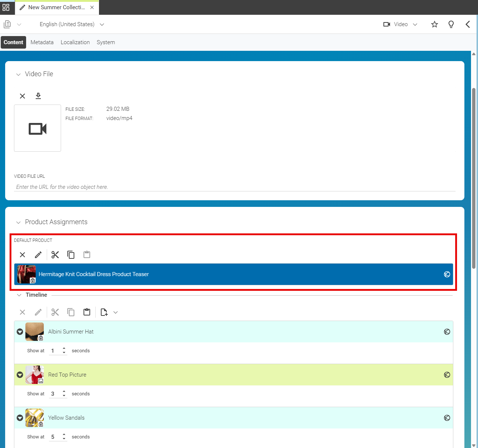The height and width of the screenshot is (448, 478).
Task: Remove the video file with X icon
Action: (22, 96)
